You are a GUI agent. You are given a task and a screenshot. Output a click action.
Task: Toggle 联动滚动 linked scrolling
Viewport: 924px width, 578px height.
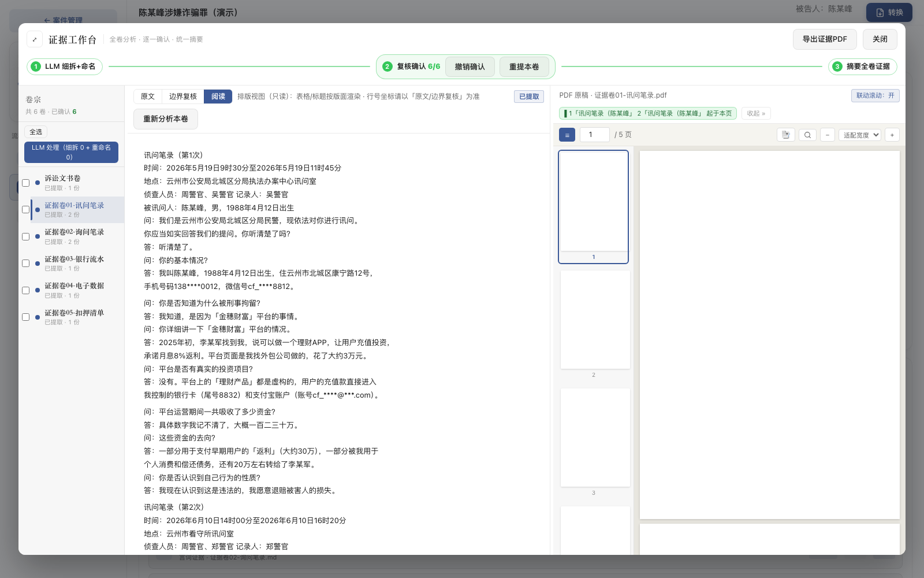(875, 95)
